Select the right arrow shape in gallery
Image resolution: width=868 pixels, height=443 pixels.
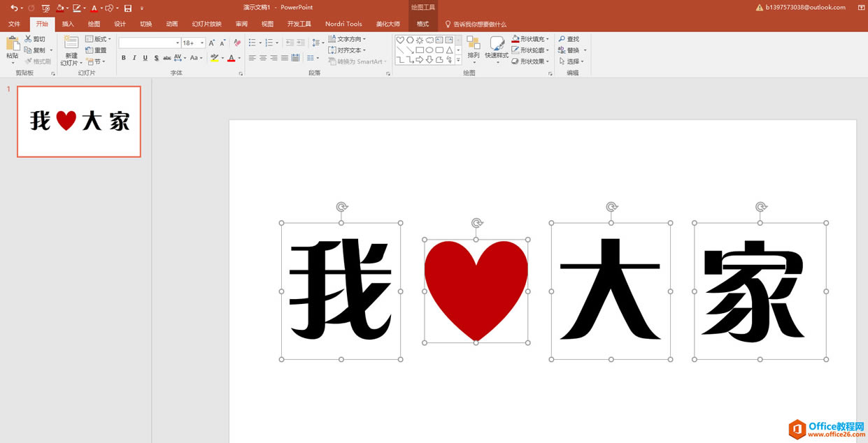(420, 59)
